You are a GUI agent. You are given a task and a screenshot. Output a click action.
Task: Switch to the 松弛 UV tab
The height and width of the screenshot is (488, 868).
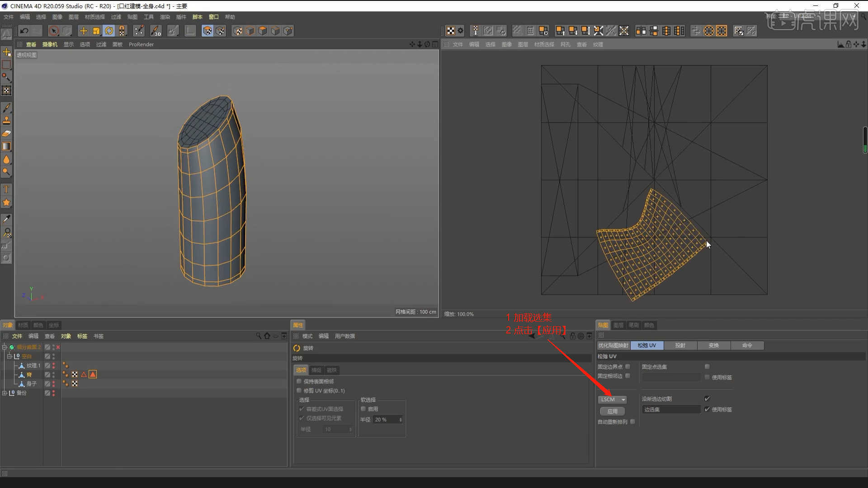tap(646, 345)
